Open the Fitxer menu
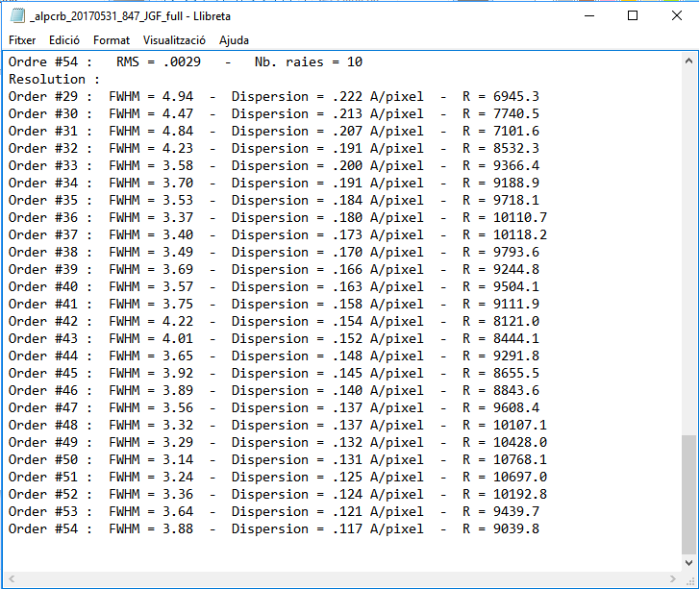The height and width of the screenshot is (589, 700). [22, 40]
